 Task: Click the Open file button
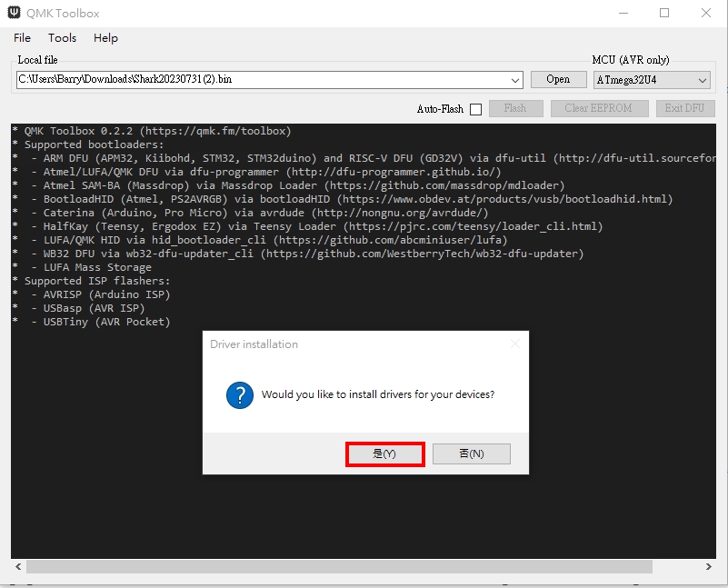pyautogui.click(x=559, y=79)
